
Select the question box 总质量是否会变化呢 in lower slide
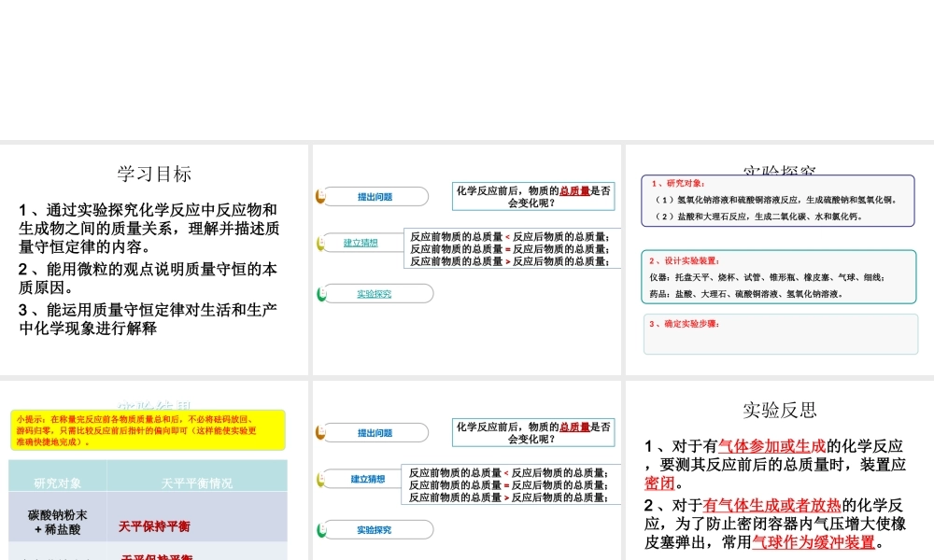point(533,433)
